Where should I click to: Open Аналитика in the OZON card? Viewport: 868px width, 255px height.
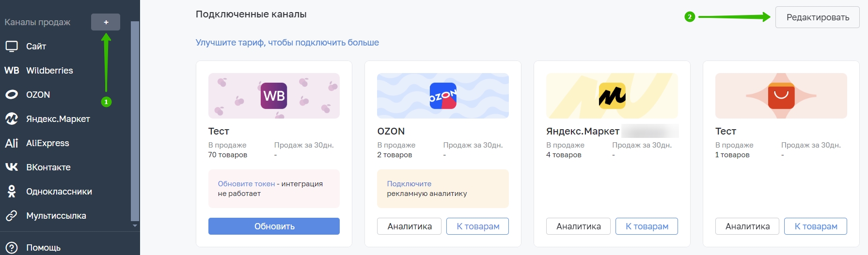click(410, 226)
